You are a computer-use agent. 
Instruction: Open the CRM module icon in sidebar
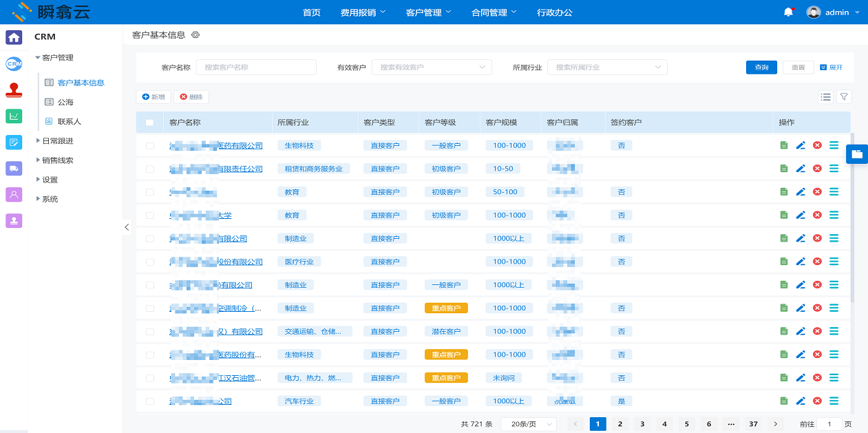(x=14, y=64)
